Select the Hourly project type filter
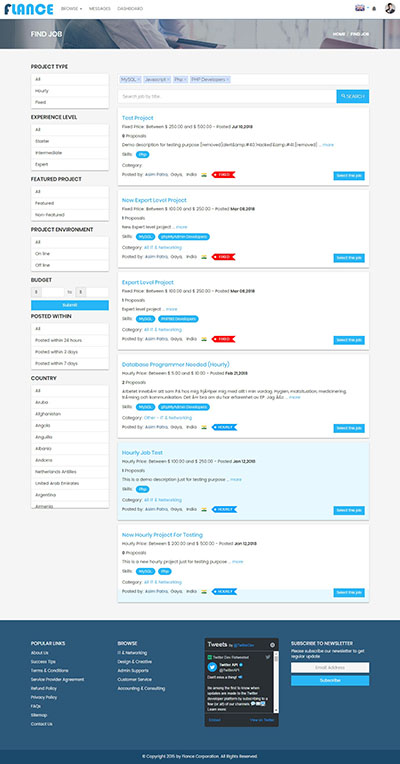Viewport: 400px width, 764px height. (70, 91)
